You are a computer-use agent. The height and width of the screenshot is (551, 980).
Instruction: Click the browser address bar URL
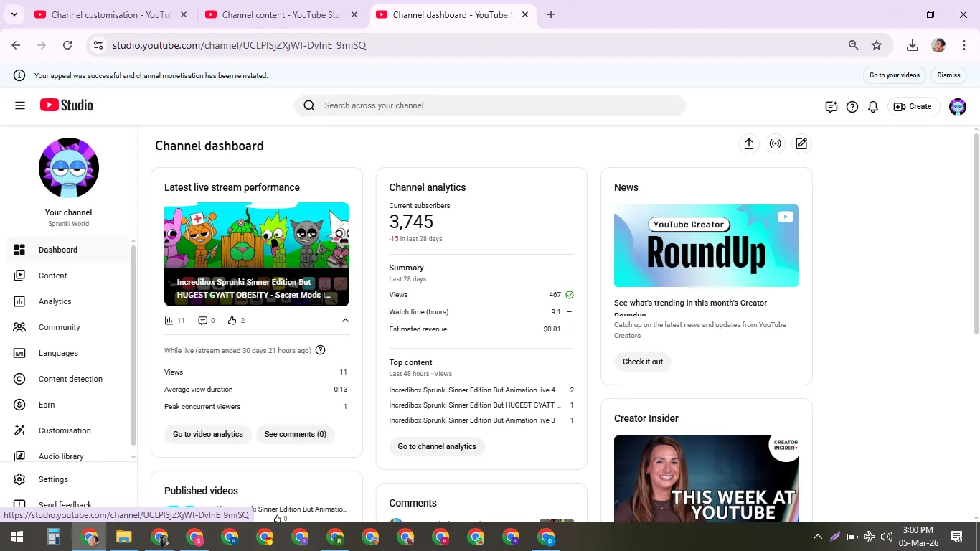coord(239,45)
